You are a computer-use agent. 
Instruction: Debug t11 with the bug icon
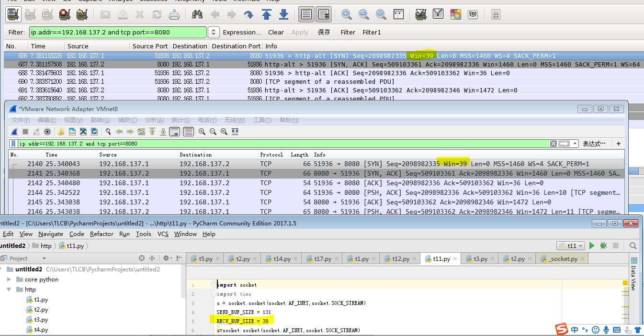pos(603,246)
